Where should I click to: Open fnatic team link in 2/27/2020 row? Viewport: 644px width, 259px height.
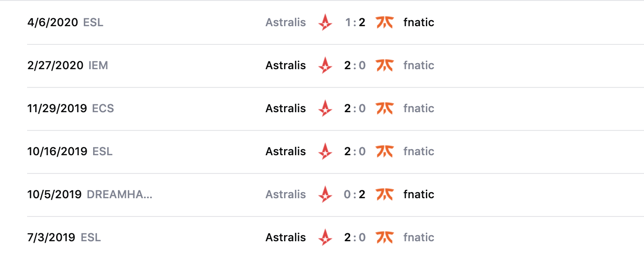pos(418,65)
